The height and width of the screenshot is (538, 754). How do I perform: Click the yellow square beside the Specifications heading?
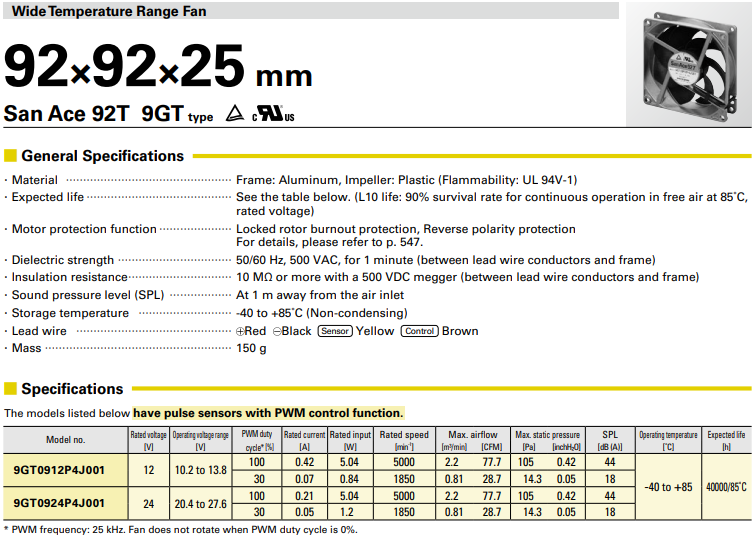tap(10, 389)
